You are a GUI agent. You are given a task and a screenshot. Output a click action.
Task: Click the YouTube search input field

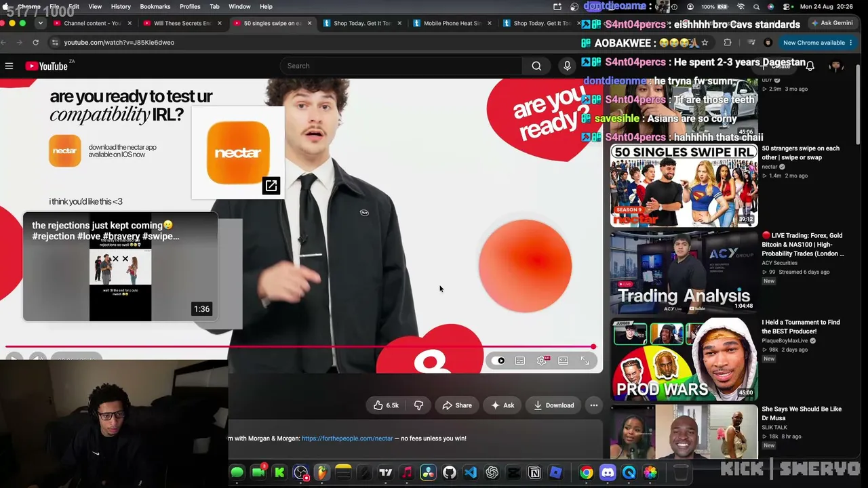pyautogui.click(x=401, y=66)
